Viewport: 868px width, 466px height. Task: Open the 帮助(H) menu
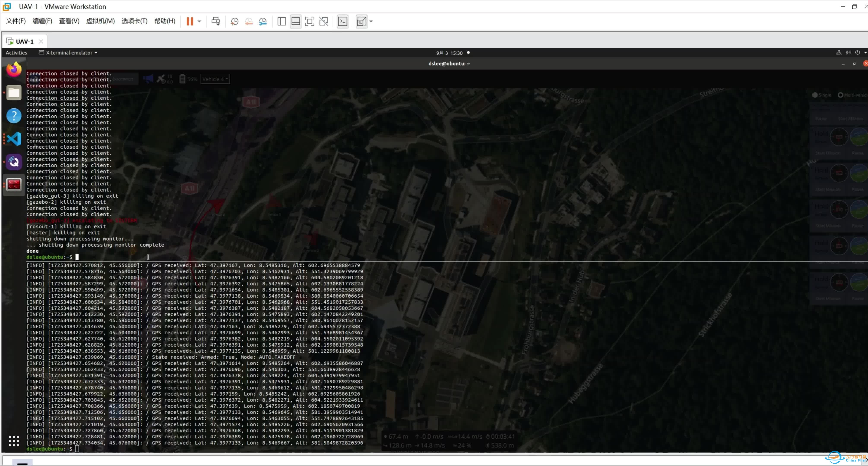[165, 21]
